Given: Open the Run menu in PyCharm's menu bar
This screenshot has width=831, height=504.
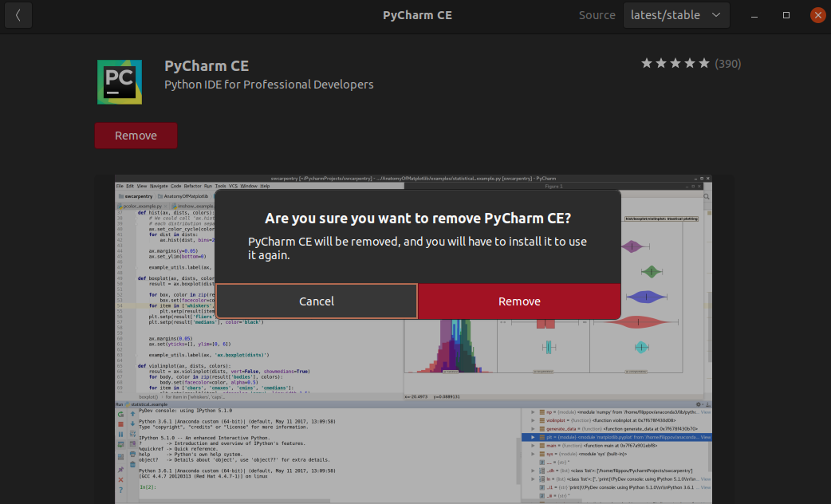Looking at the screenshot, I should pos(207,185).
